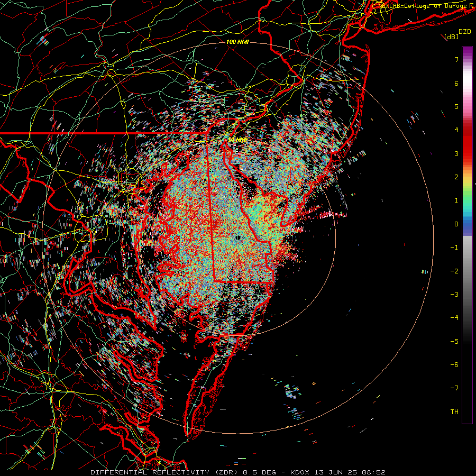Click the -6 scale label
Viewport: 476px width, 476px height.
454,365
